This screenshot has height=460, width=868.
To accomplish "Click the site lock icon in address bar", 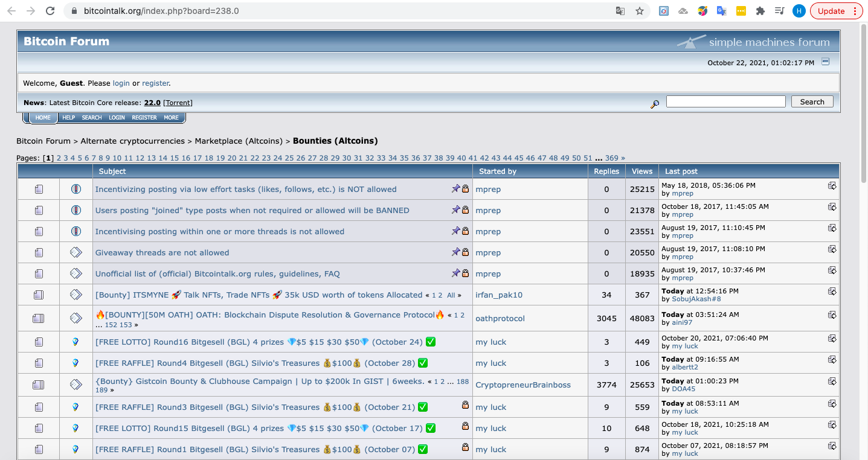I will (75, 11).
